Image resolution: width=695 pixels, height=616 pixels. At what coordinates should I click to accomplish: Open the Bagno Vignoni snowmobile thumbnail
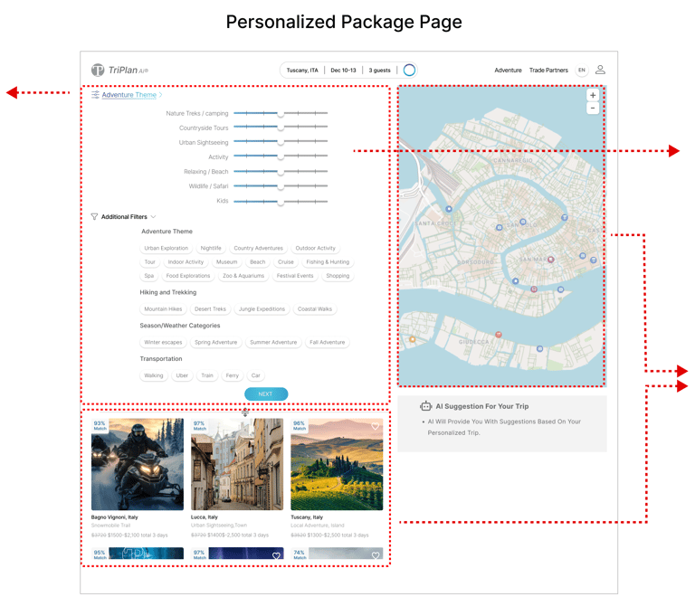138,464
